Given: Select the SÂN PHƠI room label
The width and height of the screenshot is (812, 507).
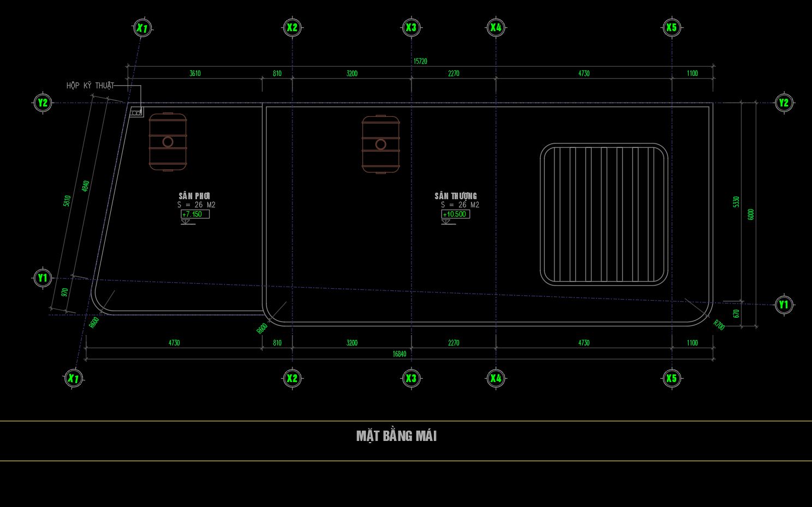Looking at the screenshot, I should click(x=195, y=196).
